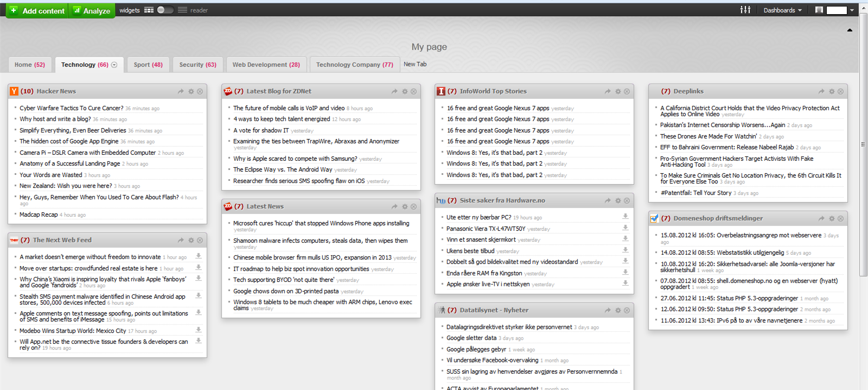Open the user account dropdown arrow

coord(852,10)
